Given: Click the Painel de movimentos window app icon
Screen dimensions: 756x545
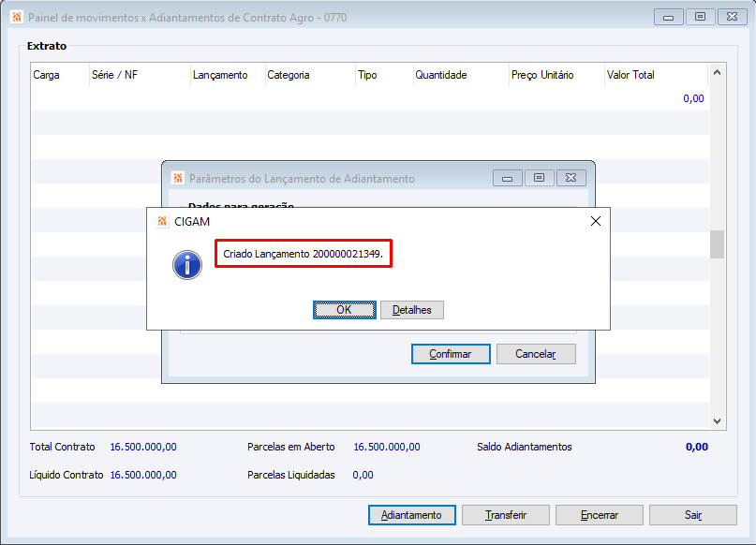Looking at the screenshot, I should click(17, 18).
